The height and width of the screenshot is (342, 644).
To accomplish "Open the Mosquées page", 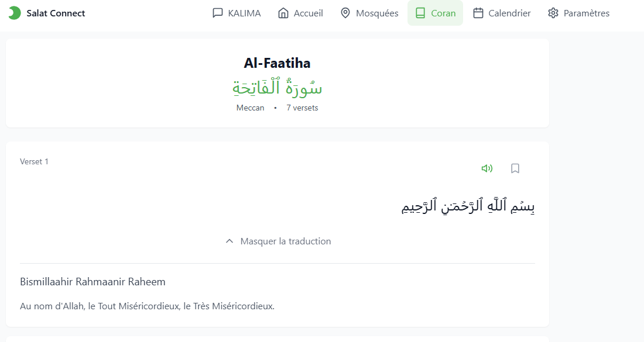I will pyautogui.click(x=369, y=12).
